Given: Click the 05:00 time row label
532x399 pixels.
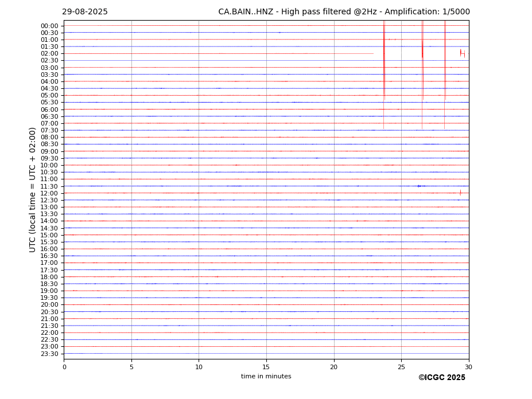Looking at the screenshot, I should pos(49,96).
